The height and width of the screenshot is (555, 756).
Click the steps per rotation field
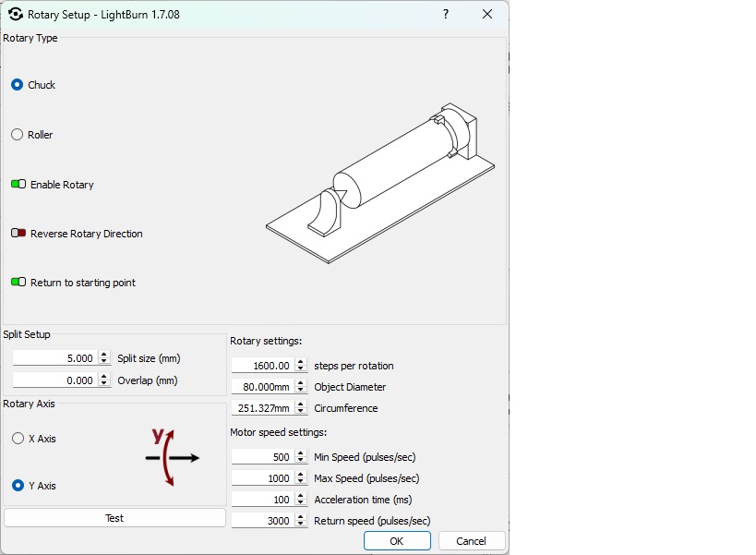tap(263, 366)
